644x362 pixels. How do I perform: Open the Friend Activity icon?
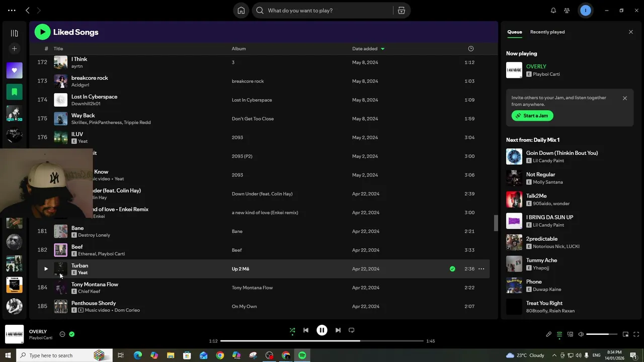[x=567, y=11]
